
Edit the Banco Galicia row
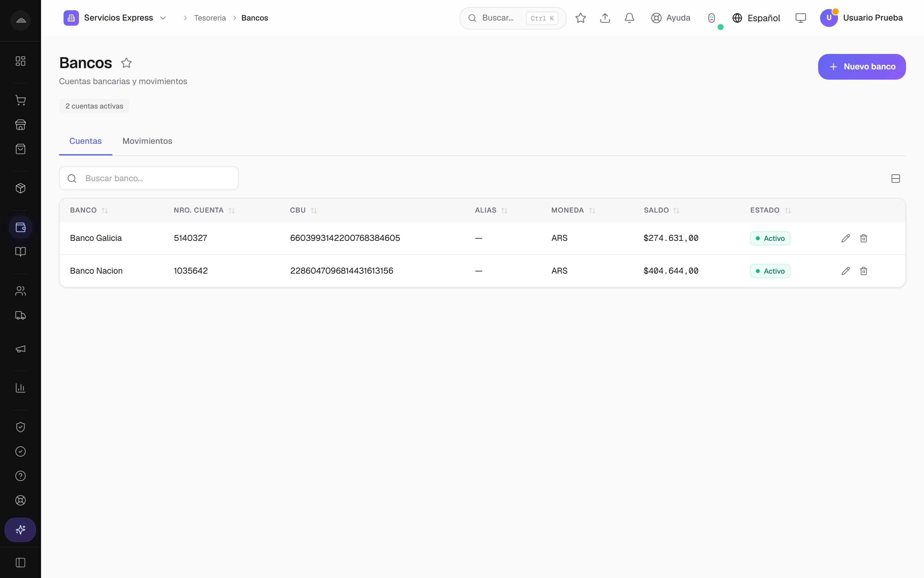pyautogui.click(x=846, y=238)
